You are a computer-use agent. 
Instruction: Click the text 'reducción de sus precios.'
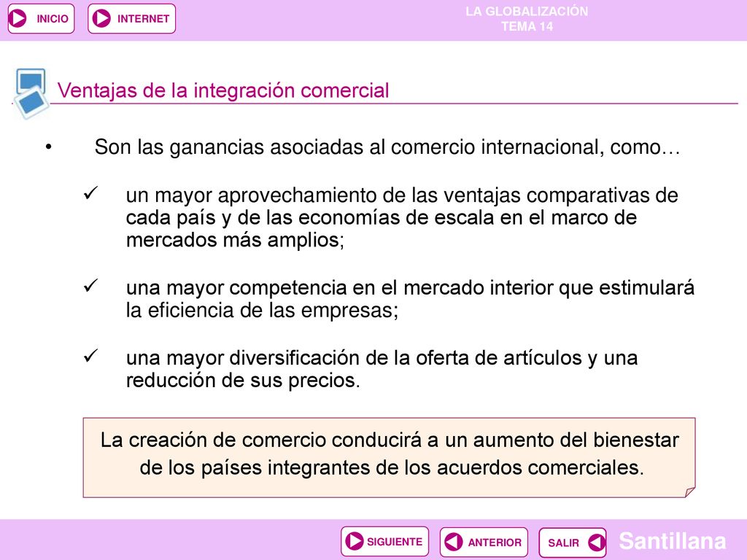click(243, 381)
